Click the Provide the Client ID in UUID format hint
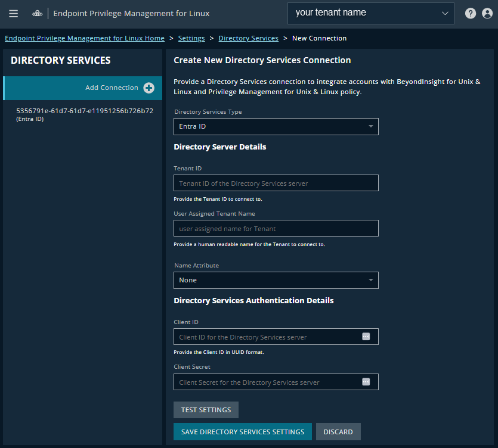The image size is (498, 448). click(219, 352)
